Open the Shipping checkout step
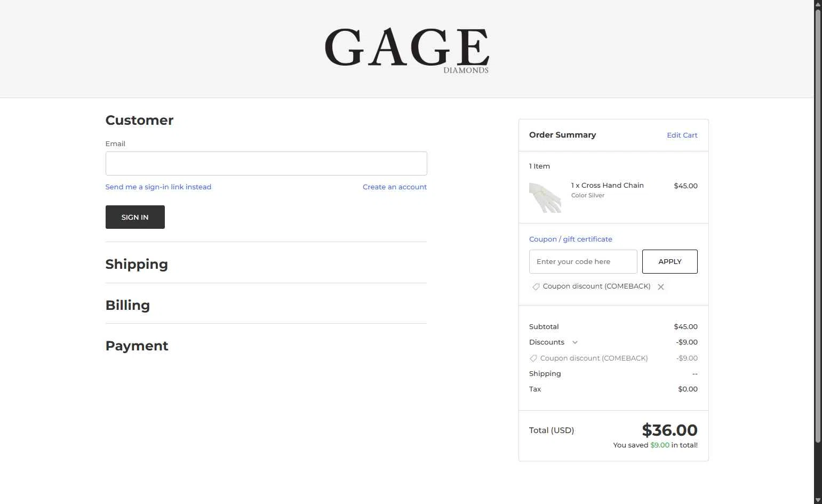This screenshot has height=504, width=822. tap(137, 265)
